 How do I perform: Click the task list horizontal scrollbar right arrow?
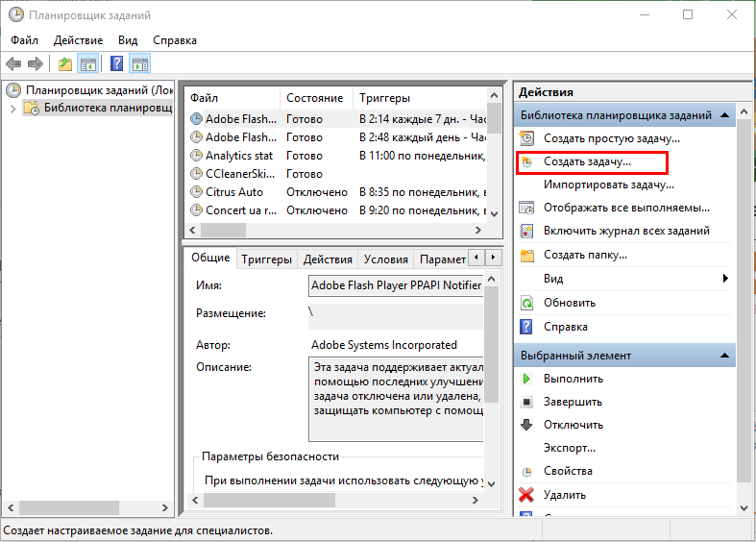[x=477, y=230]
